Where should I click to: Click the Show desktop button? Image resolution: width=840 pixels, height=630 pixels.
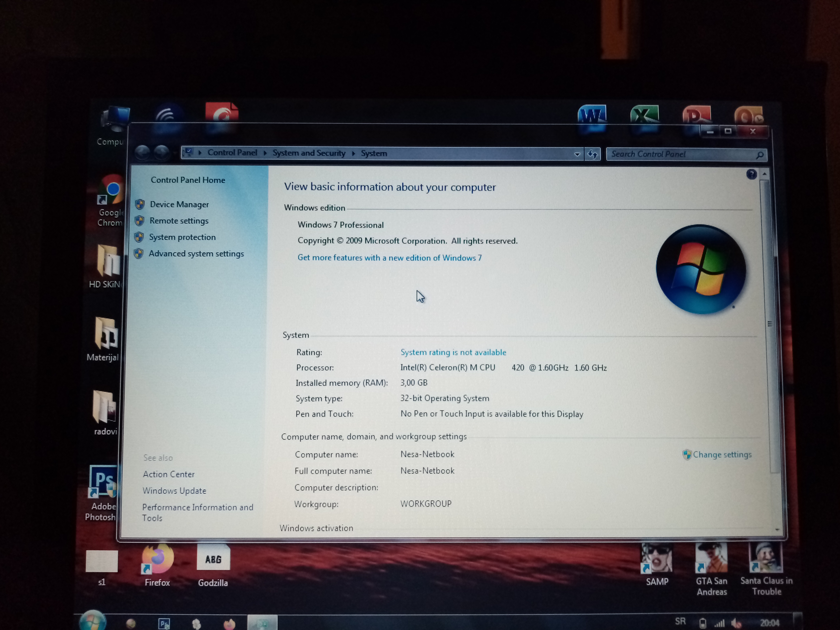click(x=798, y=621)
